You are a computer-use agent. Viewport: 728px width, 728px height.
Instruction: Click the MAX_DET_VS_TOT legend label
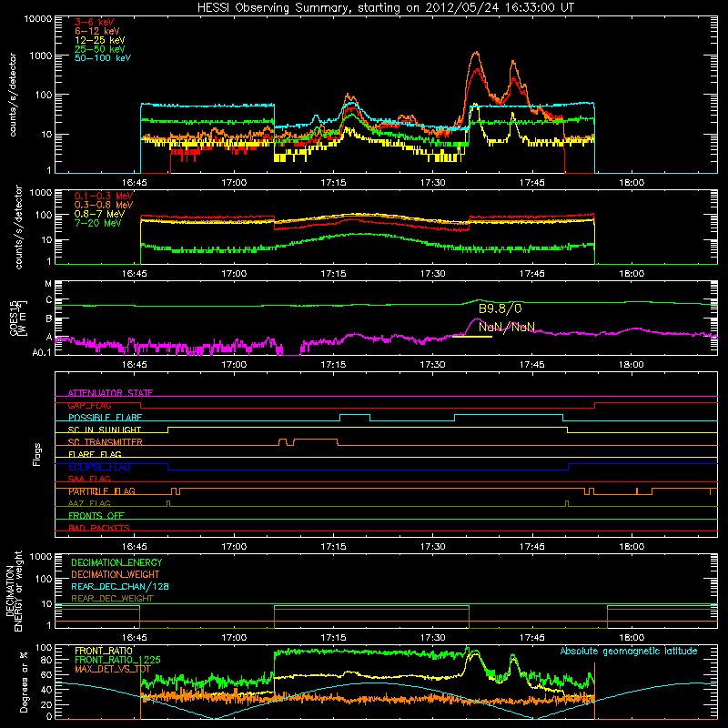113,669
